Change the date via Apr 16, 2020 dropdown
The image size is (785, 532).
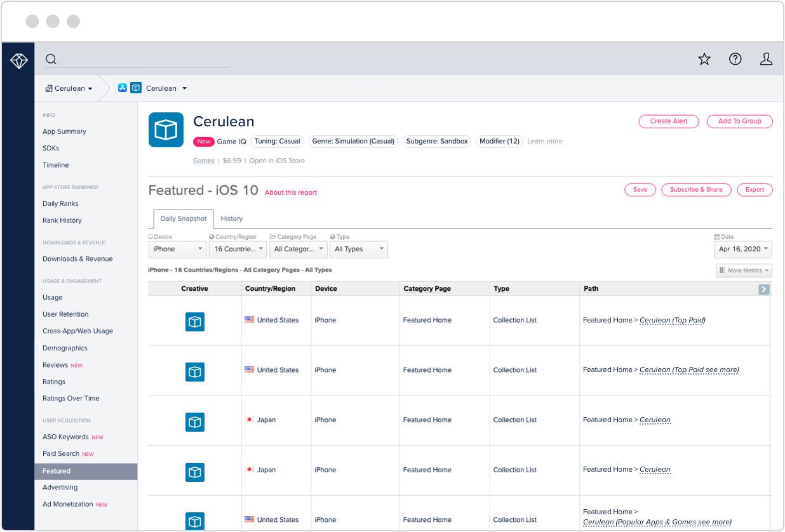[742, 249]
